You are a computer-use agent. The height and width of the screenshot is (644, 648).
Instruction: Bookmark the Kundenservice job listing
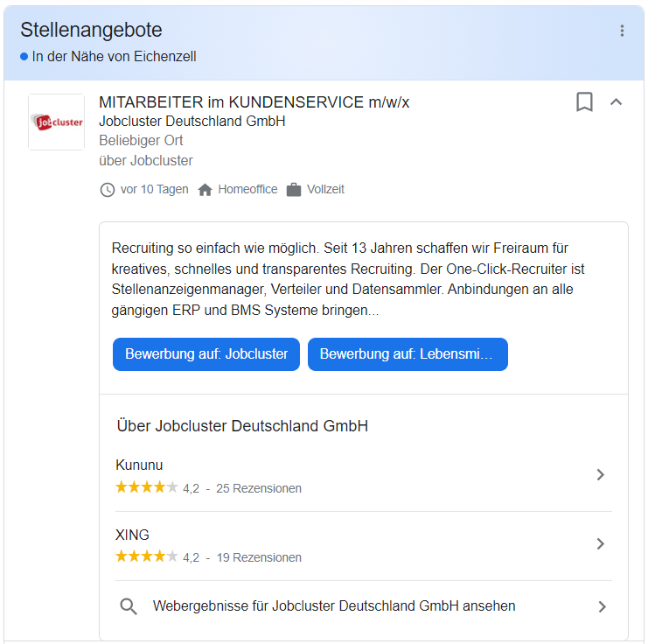[584, 102]
